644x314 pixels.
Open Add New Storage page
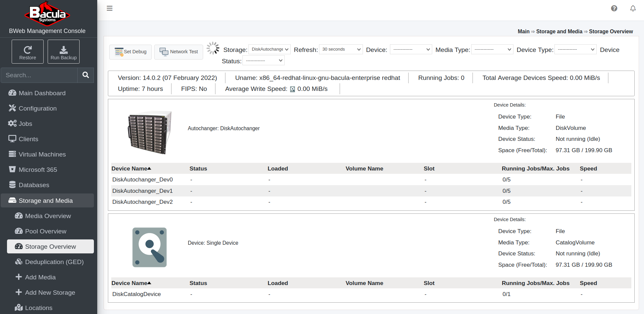[x=50, y=293]
